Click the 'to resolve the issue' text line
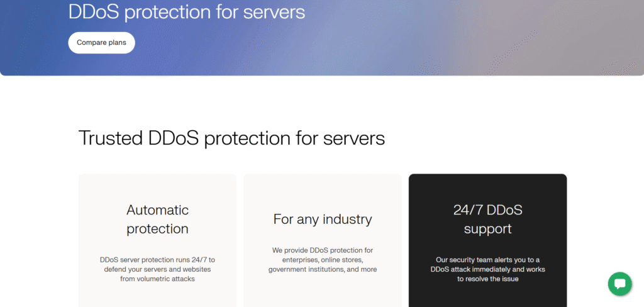 (x=487, y=279)
